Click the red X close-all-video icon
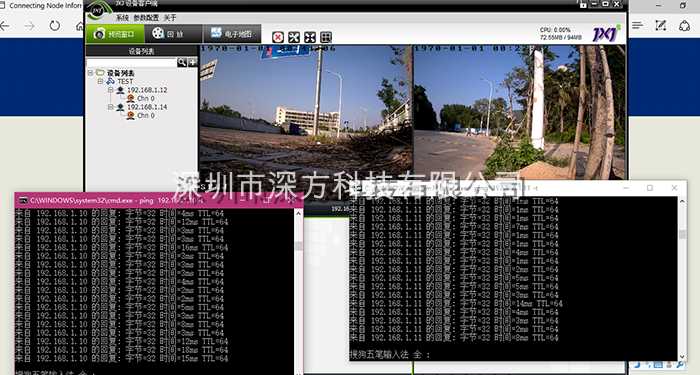Screen dimensions: 700x375 (x=278, y=37)
